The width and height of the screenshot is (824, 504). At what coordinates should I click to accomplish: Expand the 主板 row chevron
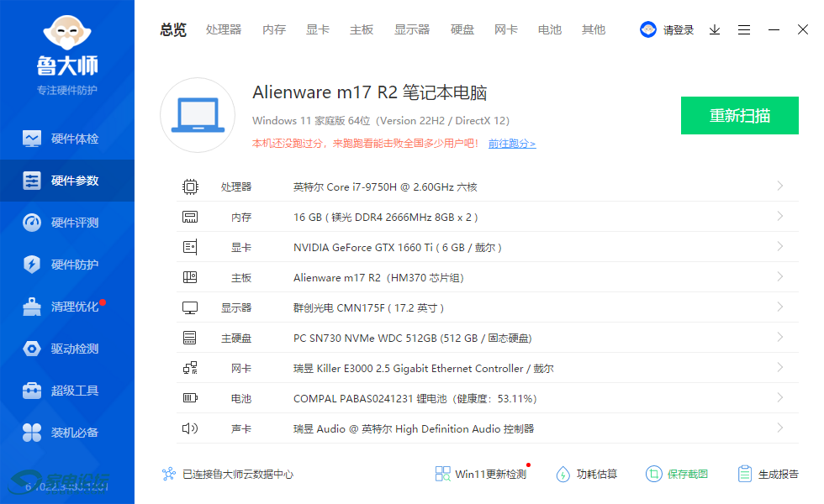780,276
